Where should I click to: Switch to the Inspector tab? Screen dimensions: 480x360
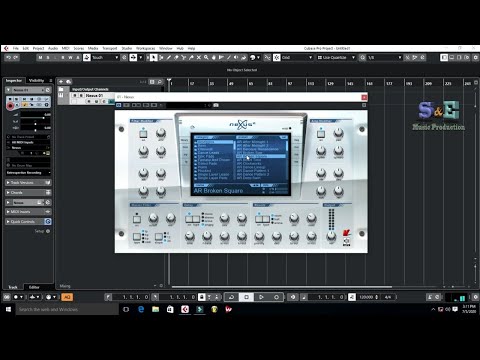14,80
